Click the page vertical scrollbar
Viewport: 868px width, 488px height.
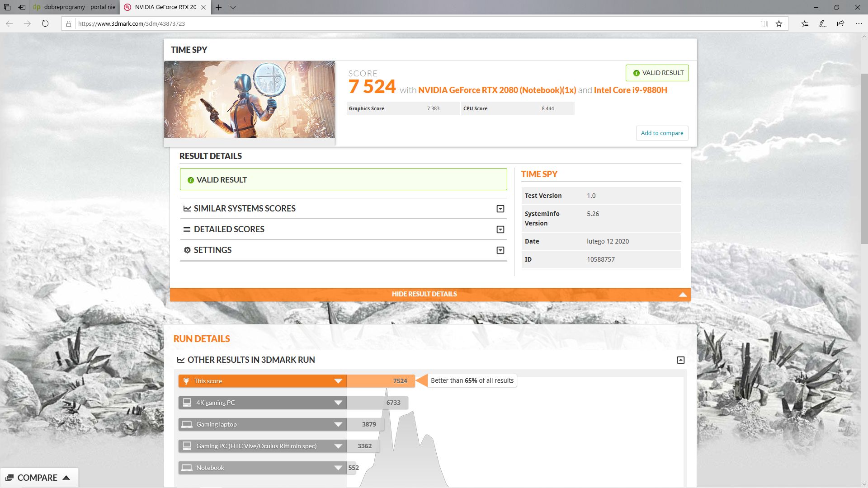[863, 158]
